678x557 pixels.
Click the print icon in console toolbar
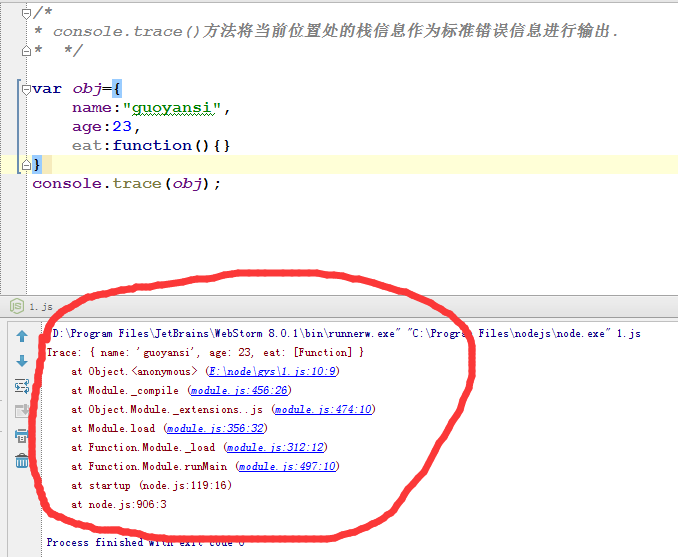pos(21,436)
